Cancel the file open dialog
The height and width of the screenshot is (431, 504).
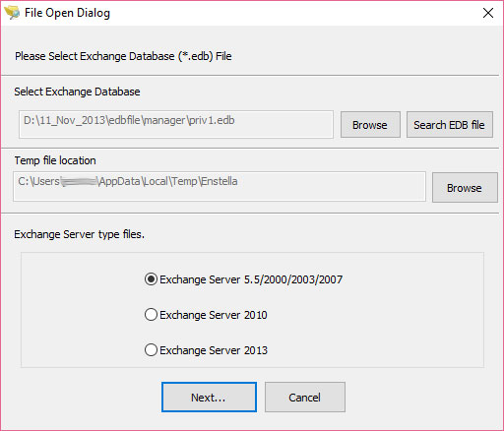(305, 398)
